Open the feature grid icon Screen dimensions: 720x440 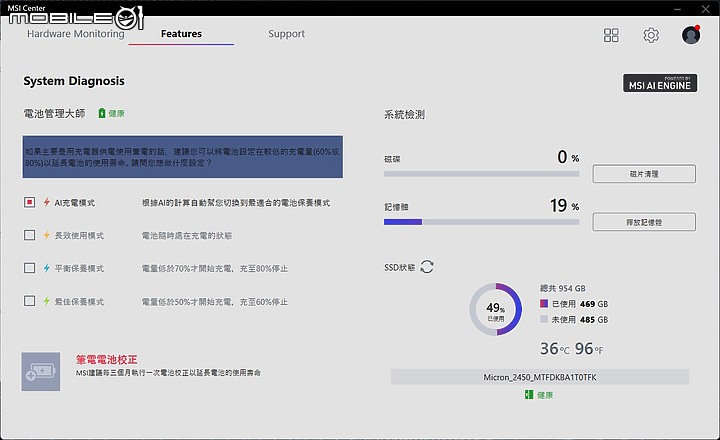coord(611,35)
